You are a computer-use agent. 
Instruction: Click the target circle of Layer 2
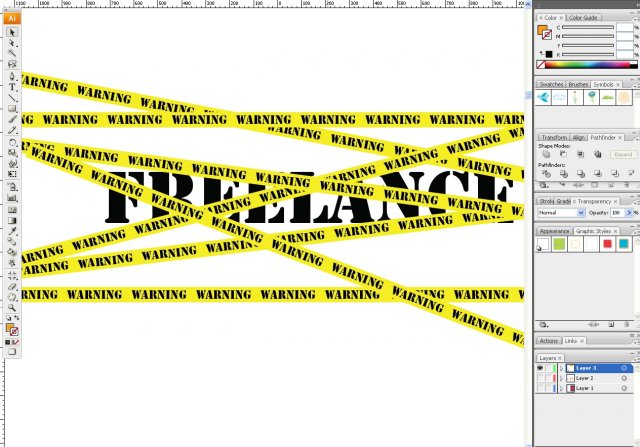(624, 378)
